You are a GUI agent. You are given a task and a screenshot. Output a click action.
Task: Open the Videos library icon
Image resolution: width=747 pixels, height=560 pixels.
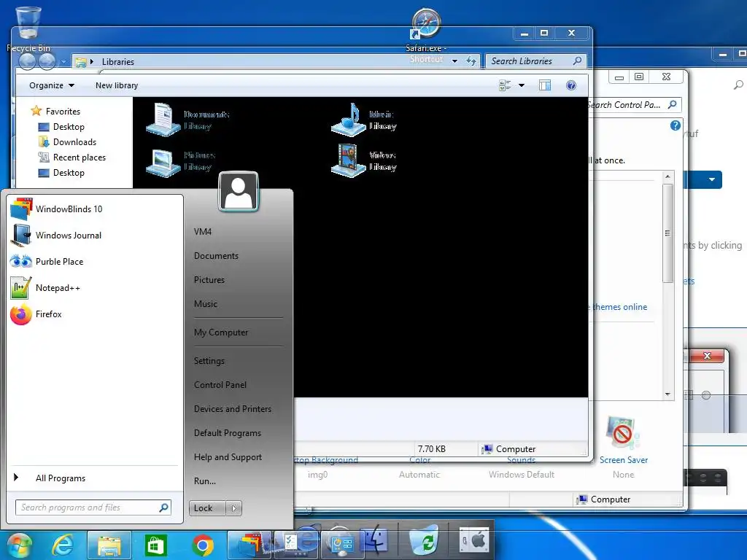point(348,160)
